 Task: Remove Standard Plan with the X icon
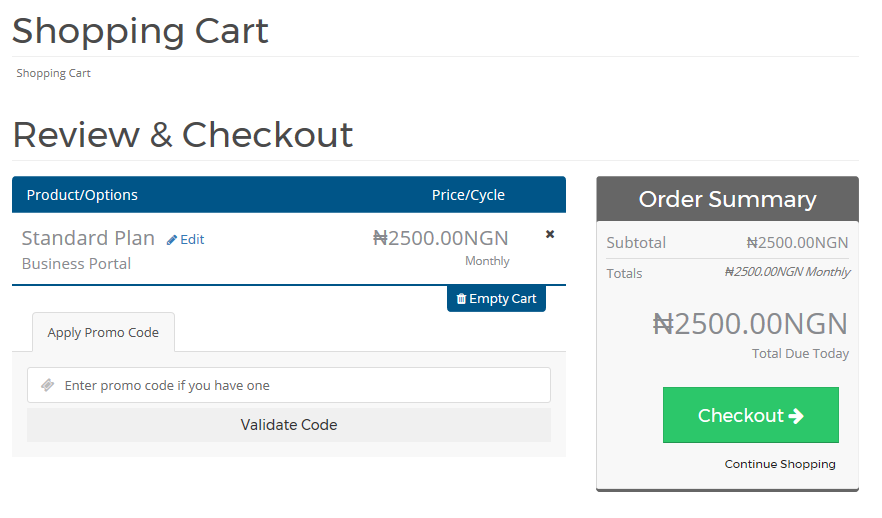(x=550, y=234)
